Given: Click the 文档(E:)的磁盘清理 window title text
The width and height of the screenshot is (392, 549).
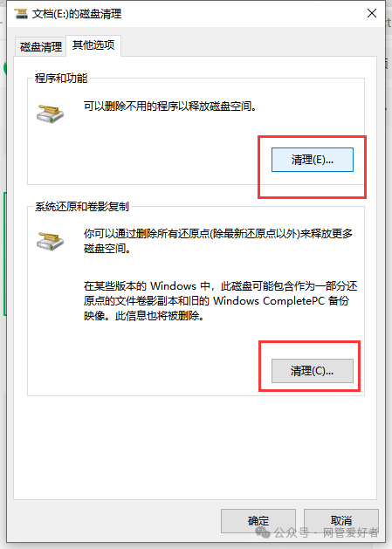Looking at the screenshot, I should 77,14.
